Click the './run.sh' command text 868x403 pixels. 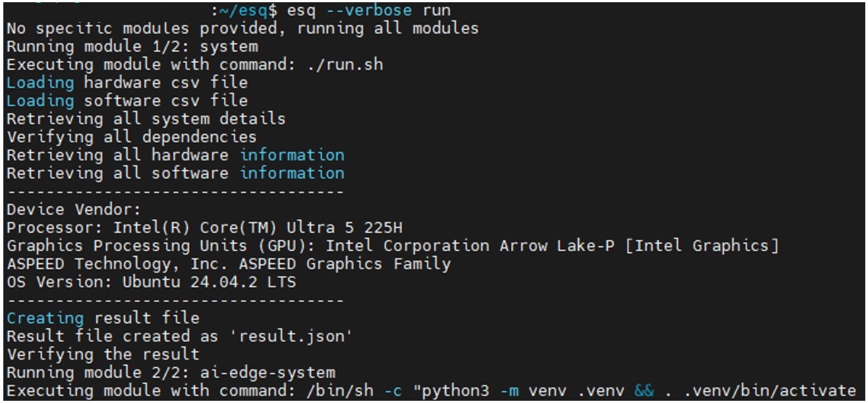pyautogui.click(x=345, y=65)
